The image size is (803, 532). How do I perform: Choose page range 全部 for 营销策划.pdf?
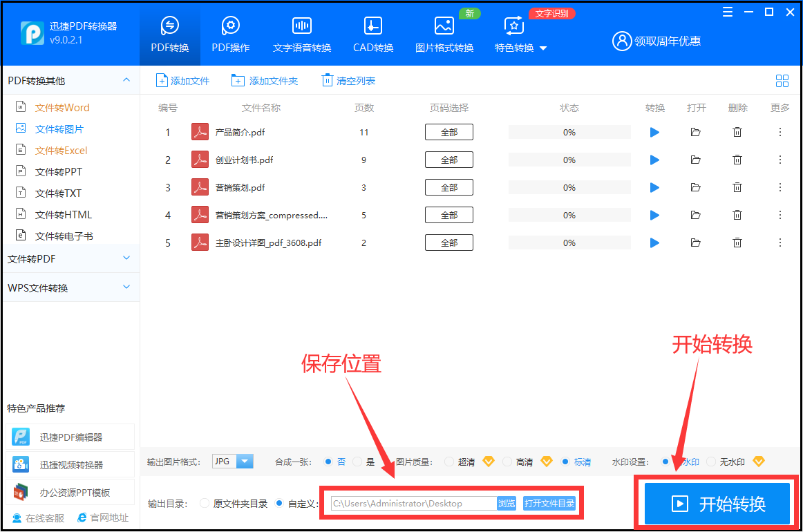449,187
